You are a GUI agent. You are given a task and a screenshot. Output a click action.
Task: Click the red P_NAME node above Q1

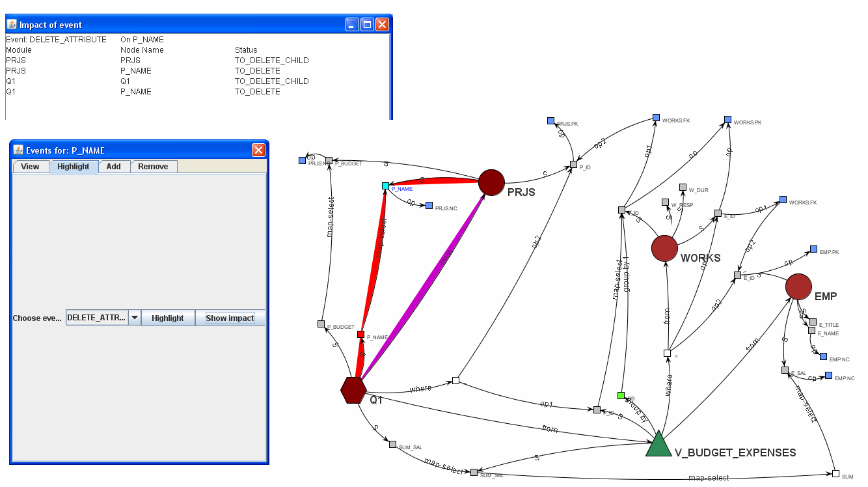click(x=360, y=335)
